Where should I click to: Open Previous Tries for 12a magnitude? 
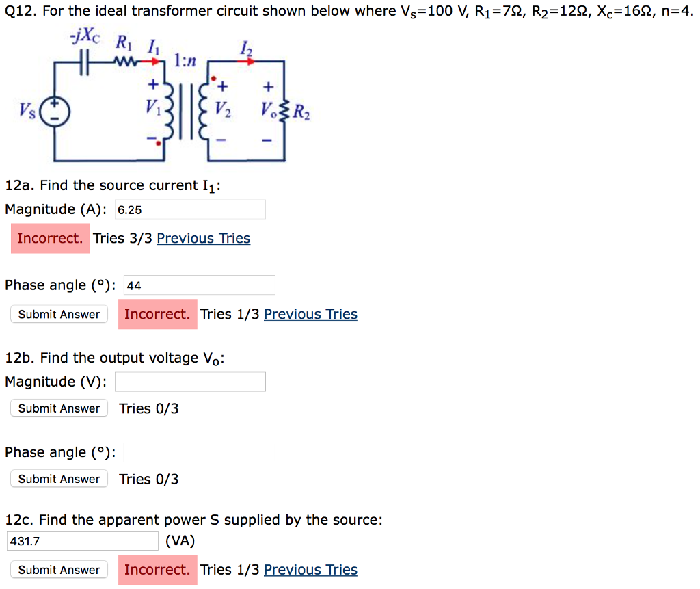[203, 238]
